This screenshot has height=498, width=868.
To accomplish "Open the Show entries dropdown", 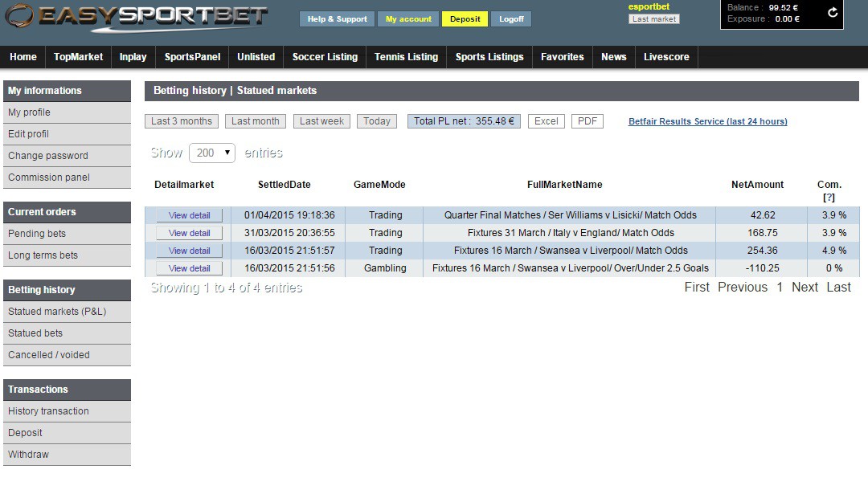I will coord(212,153).
